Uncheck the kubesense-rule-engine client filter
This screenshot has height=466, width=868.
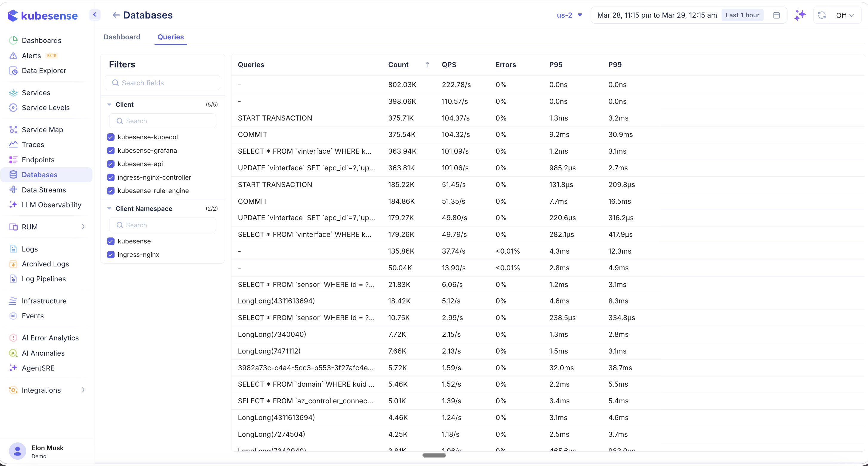pos(111,191)
